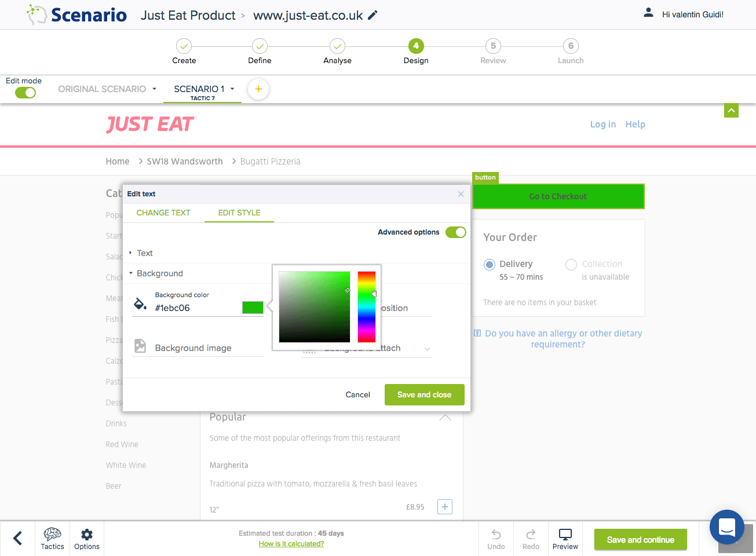756x556 pixels.
Task: Click the Go to Checkout button
Action: [558, 196]
